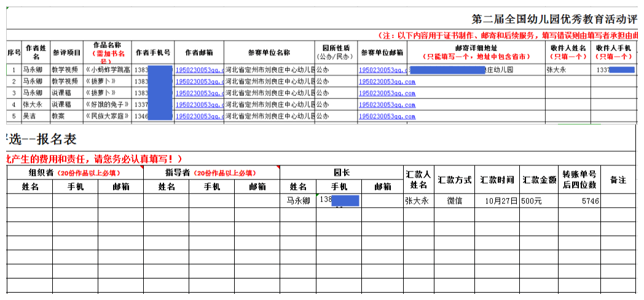Open author email link in row 3
The height and width of the screenshot is (300, 644).
coord(199,93)
